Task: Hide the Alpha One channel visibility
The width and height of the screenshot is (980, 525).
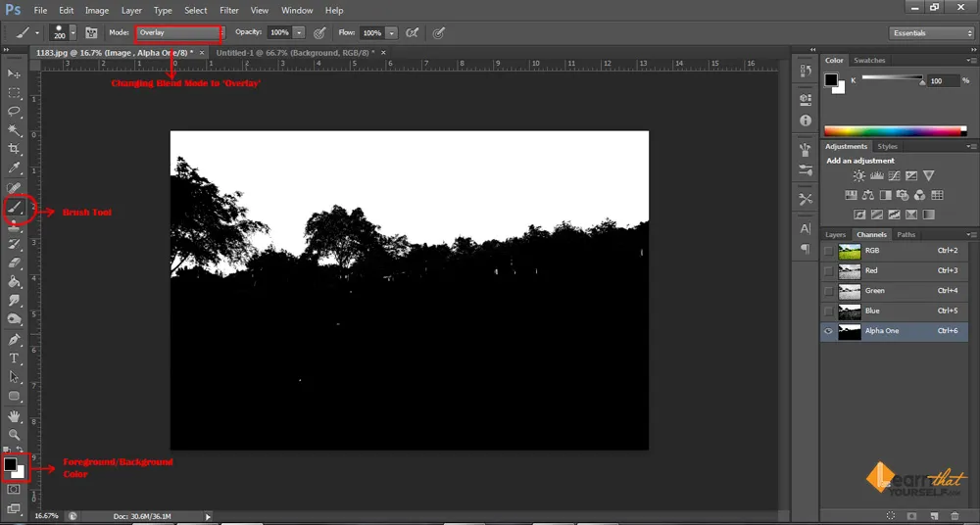Action: tap(829, 331)
